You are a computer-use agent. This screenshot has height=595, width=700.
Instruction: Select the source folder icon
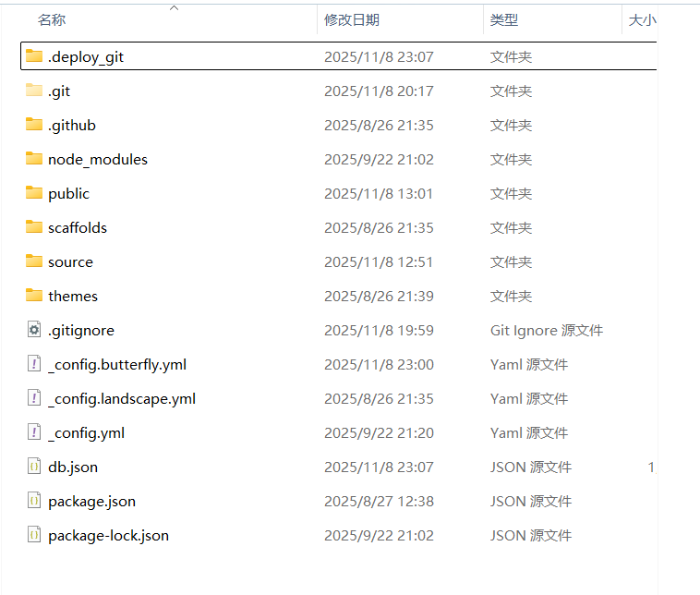click(34, 261)
